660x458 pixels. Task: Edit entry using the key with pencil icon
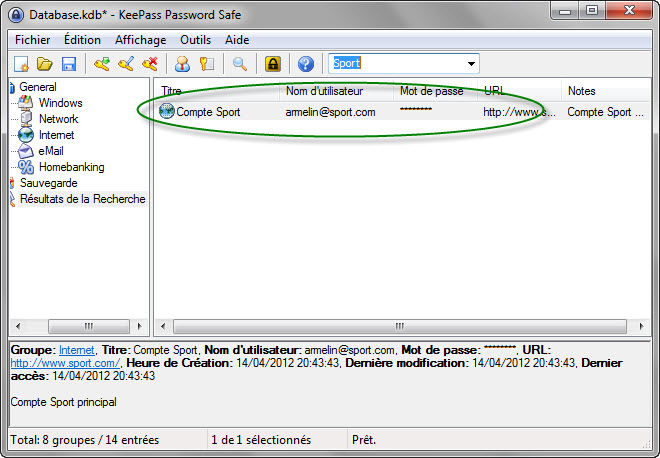click(126, 64)
